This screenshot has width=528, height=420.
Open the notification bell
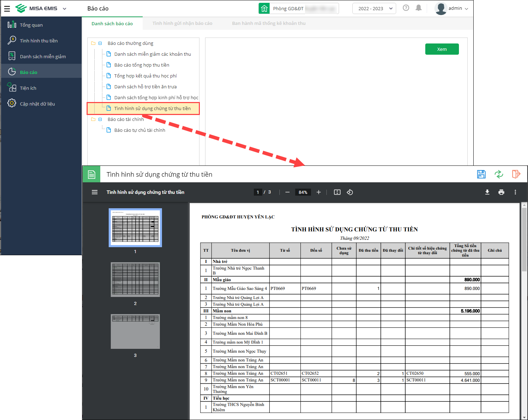pyautogui.click(x=418, y=8)
